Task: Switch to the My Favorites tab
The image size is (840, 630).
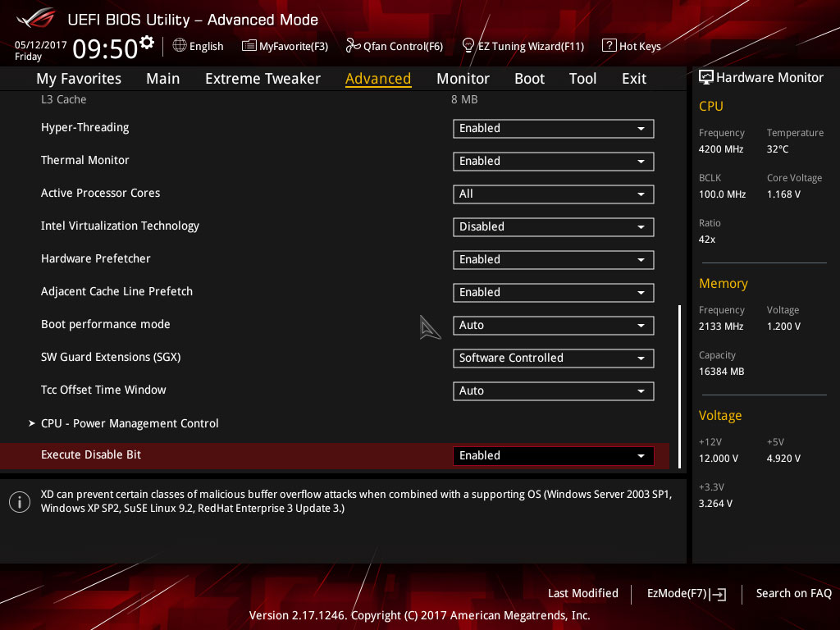Action: coord(79,79)
